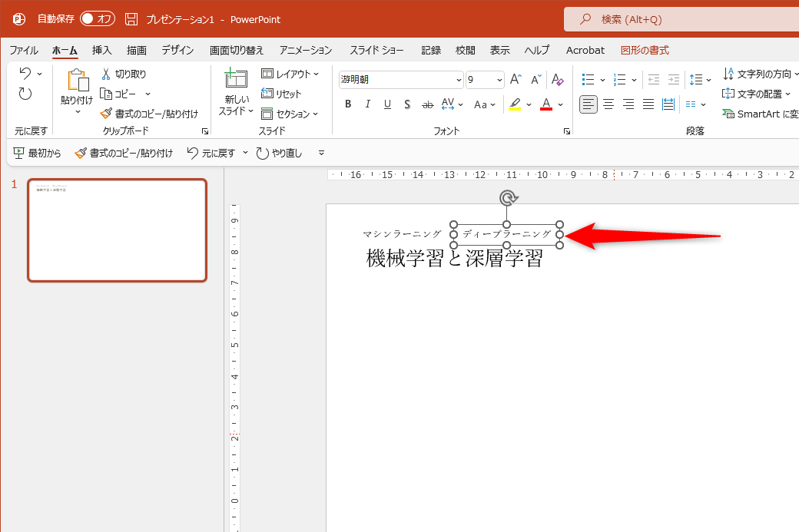Apply the red font color
The width and height of the screenshot is (799, 532).
(x=546, y=104)
